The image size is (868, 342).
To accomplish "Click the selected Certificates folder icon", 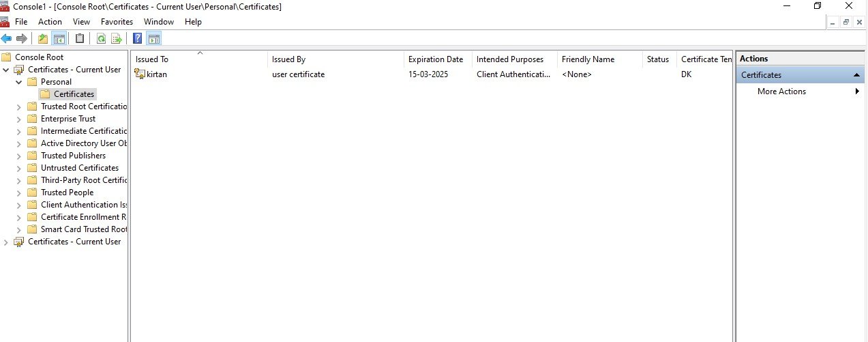I will tap(45, 94).
